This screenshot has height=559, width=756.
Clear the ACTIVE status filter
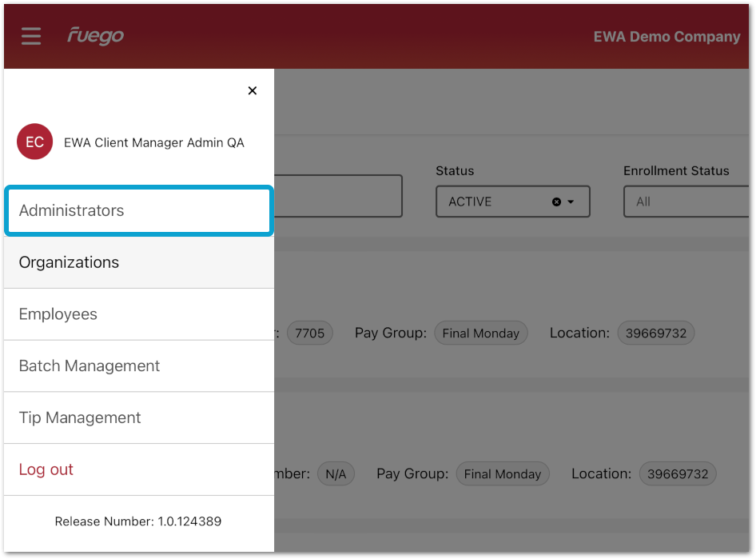[556, 202]
